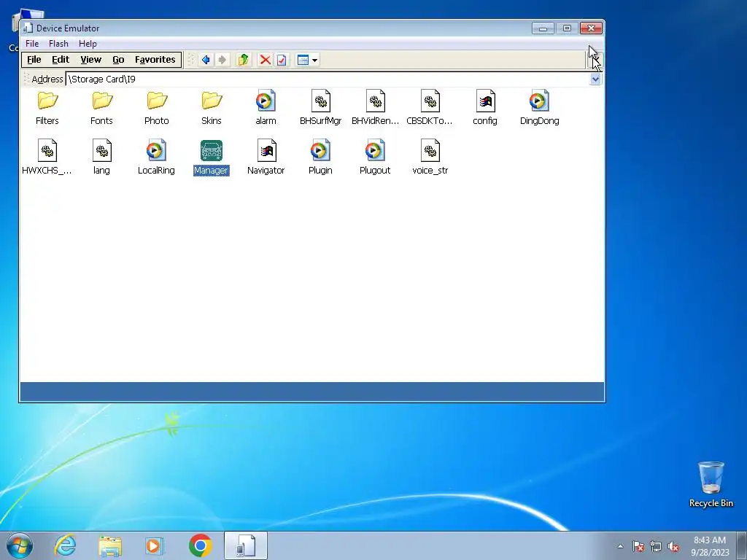Click the Device Emulator taskbar button
Viewport: 747px width, 560px height.
tap(246, 545)
